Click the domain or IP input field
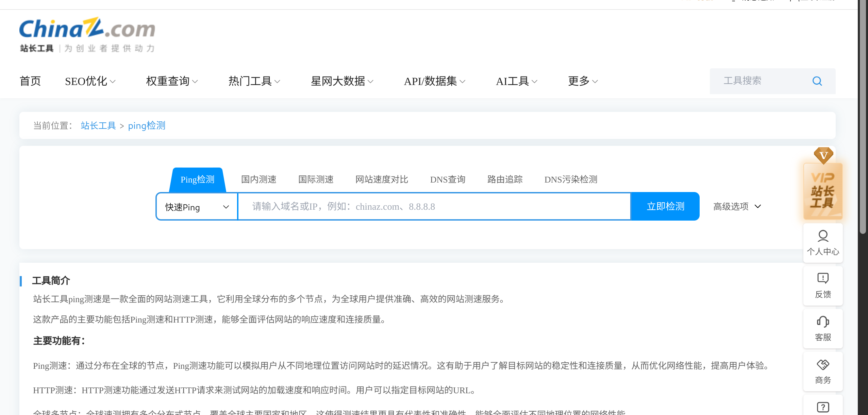 coord(434,207)
